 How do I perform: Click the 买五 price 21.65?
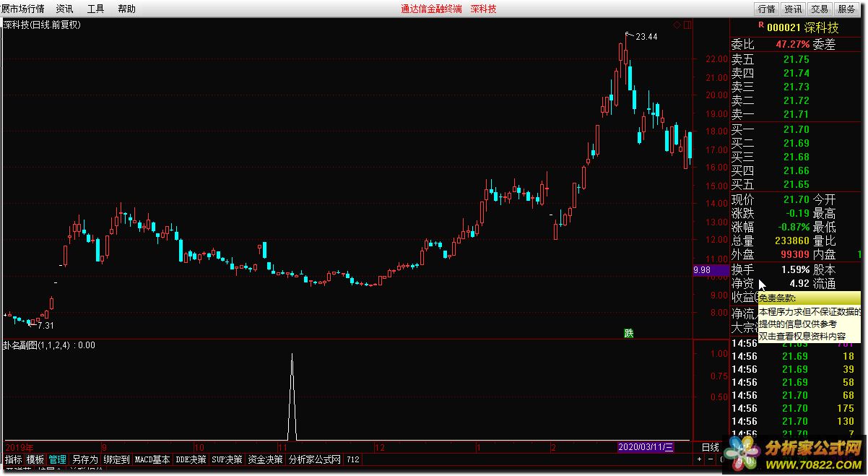click(797, 185)
